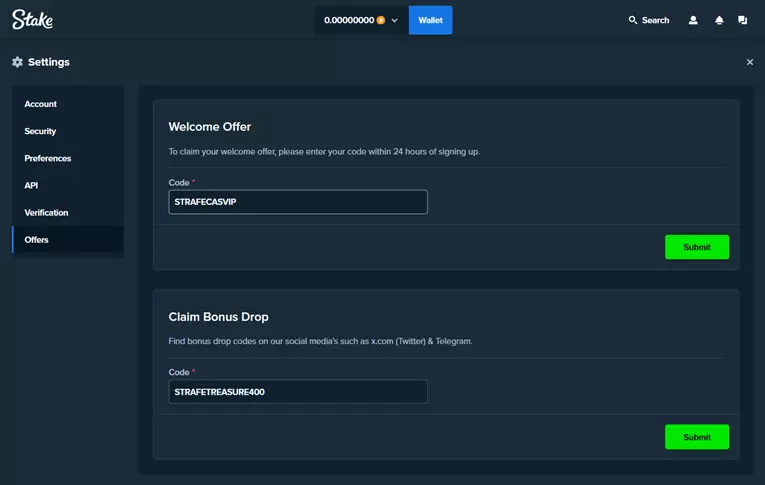Click the Stake logo
The image size is (765, 485).
click(x=32, y=20)
